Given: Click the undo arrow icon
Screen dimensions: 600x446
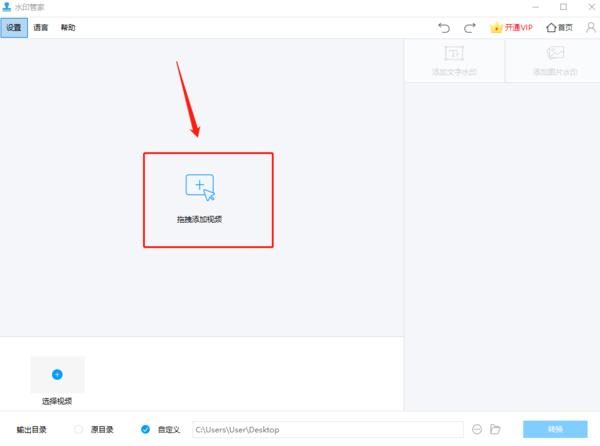Looking at the screenshot, I should pos(445,28).
